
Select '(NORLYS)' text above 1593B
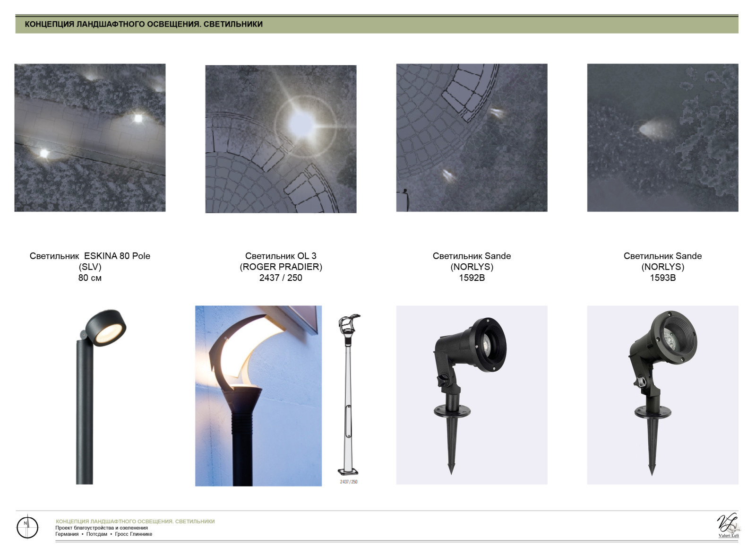click(662, 267)
